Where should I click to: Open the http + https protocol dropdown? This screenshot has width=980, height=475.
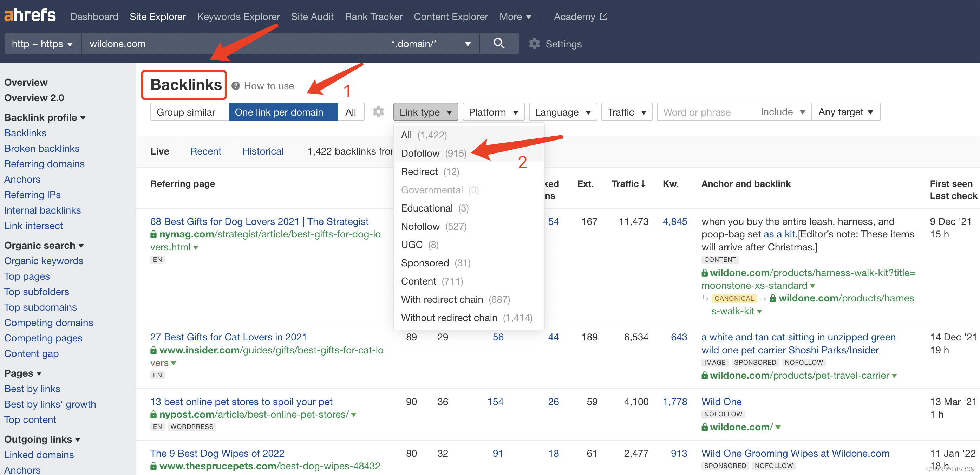(x=42, y=44)
